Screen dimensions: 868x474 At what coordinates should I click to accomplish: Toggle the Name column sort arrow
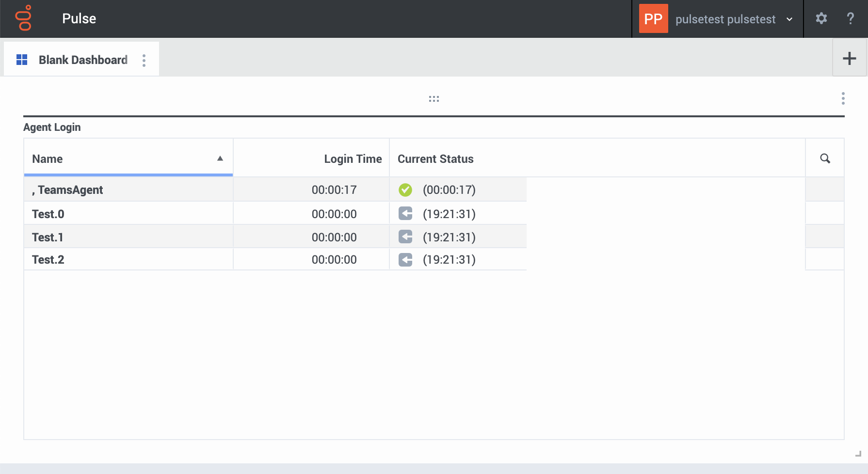pos(220,158)
